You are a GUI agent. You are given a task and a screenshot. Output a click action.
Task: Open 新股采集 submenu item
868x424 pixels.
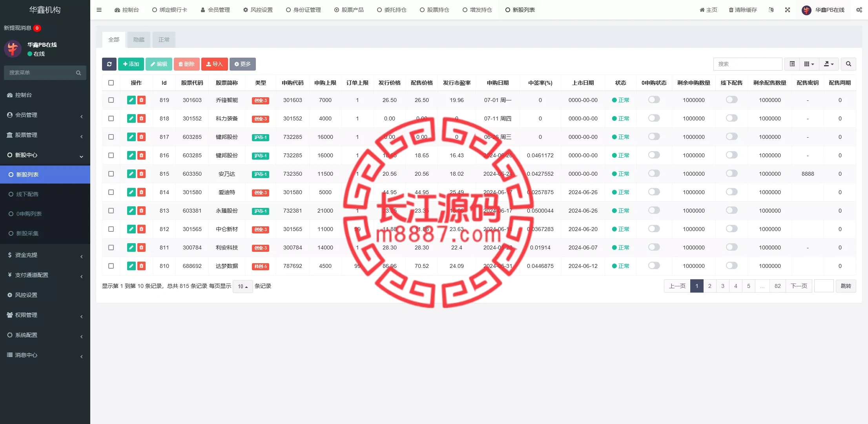[45, 233]
